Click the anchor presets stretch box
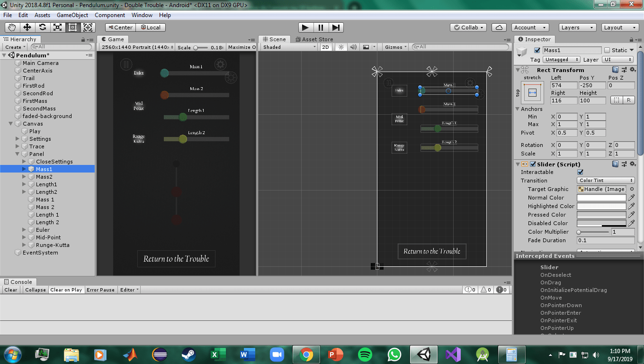 point(532,93)
